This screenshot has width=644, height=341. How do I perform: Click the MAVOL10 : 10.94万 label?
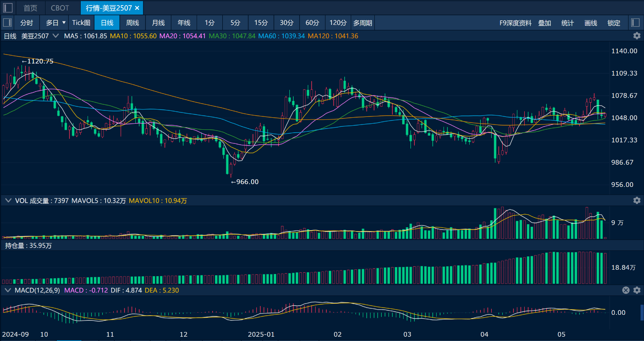coord(158,201)
